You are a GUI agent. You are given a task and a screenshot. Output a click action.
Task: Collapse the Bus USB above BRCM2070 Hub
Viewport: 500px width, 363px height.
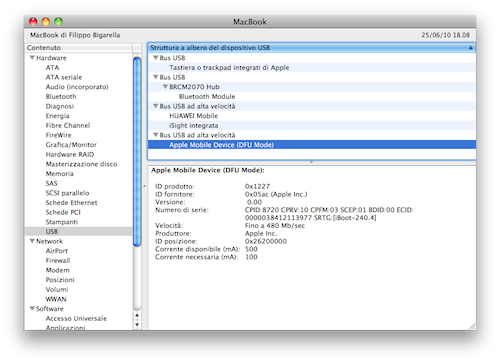pos(155,77)
